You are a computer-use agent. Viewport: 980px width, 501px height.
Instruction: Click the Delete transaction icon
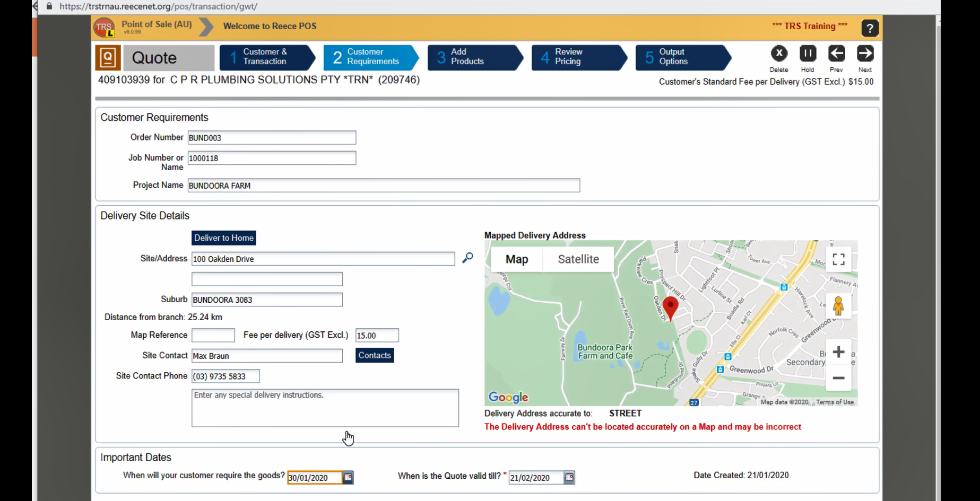[778, 54]
